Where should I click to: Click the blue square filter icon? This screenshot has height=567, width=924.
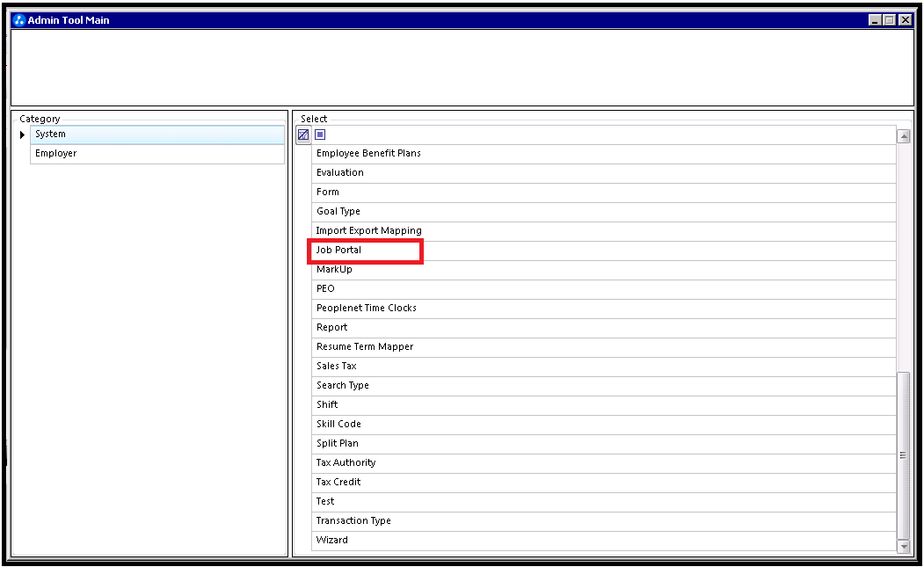[x=320, y=134]
